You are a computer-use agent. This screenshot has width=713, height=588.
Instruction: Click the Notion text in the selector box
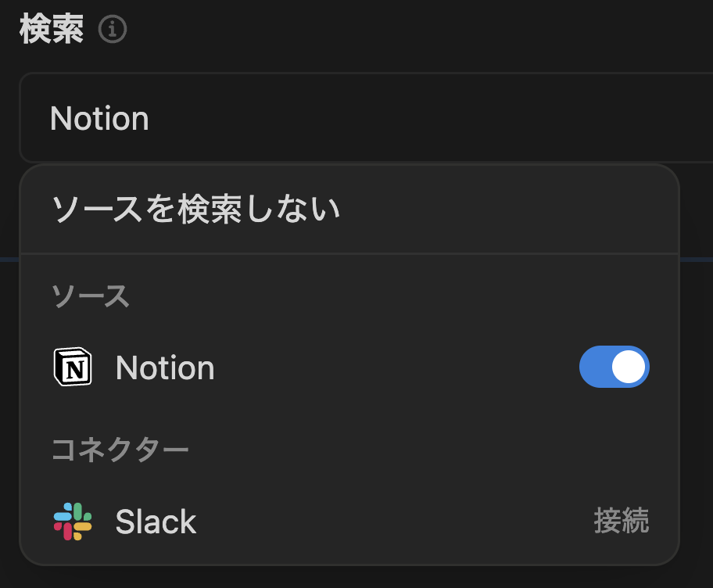(x=99, y=118)
